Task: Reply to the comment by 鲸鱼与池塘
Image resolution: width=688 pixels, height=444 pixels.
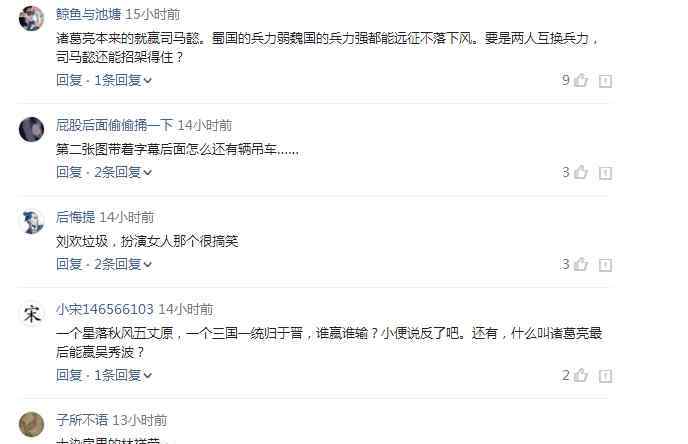Action: pos(69,80)
